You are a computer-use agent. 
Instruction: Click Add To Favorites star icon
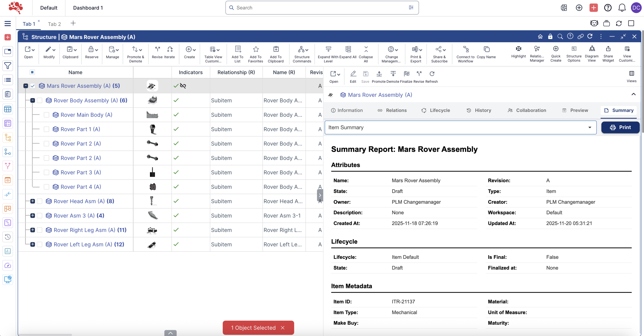coord(256,50)
